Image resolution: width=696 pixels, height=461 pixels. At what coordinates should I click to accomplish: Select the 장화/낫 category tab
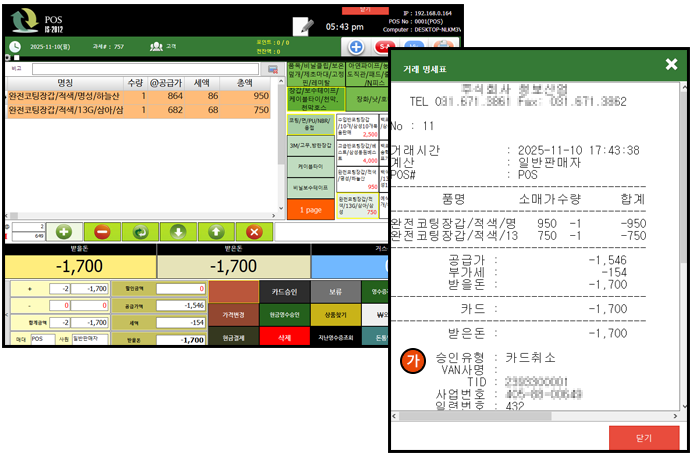coord(368,99)
